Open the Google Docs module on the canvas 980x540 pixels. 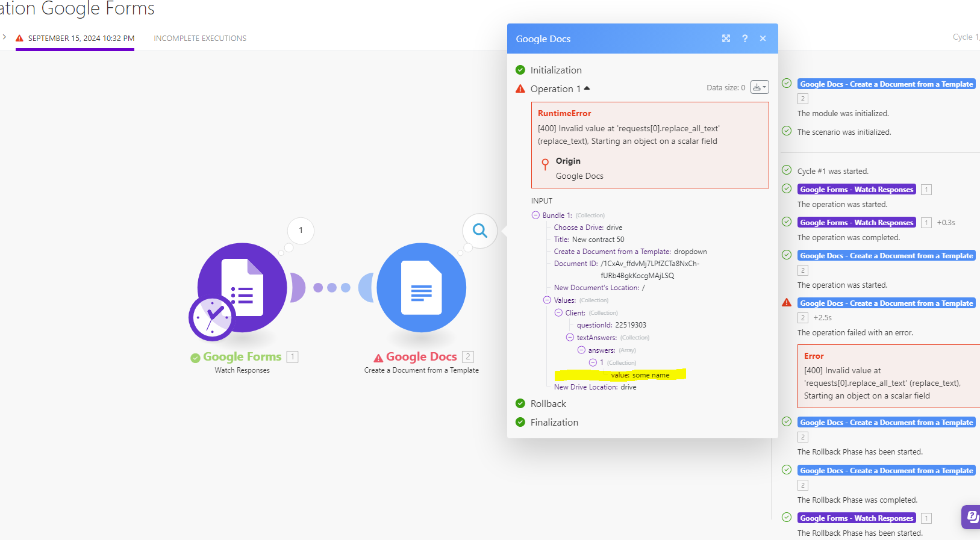click(422, 287)
